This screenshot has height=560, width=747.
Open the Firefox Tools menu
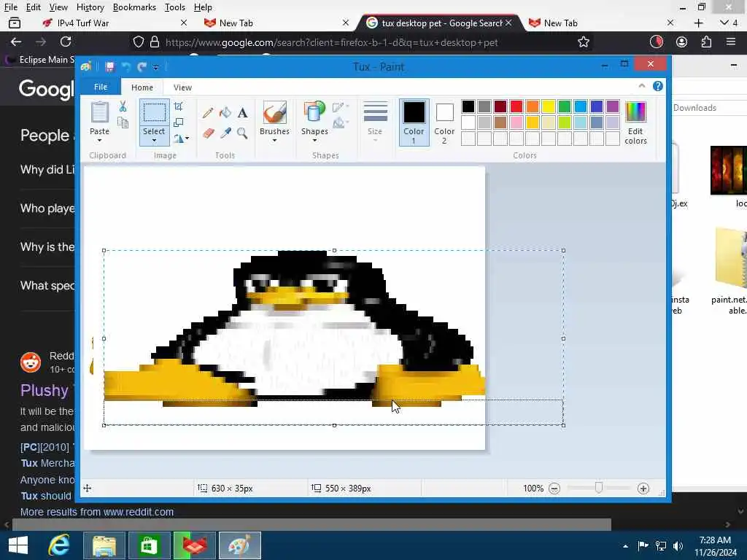pos(175,7)
